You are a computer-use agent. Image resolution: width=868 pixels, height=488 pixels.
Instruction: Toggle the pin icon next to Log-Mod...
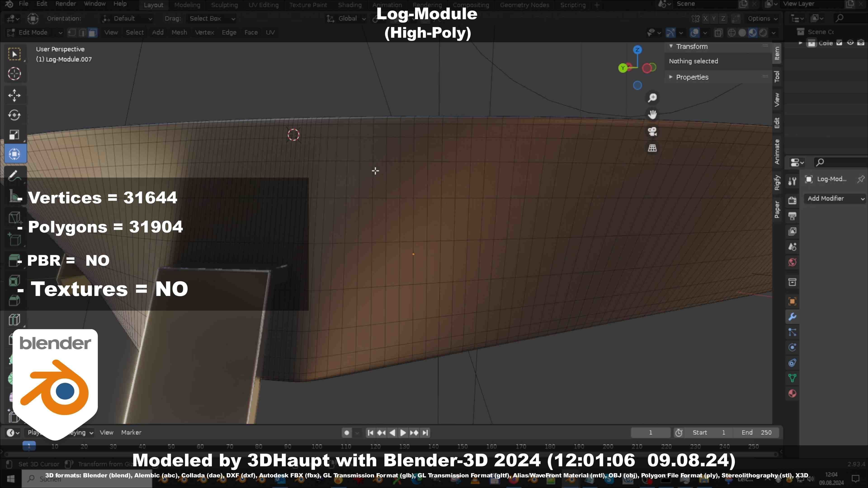pyautogui.click(x=861, y=179)
